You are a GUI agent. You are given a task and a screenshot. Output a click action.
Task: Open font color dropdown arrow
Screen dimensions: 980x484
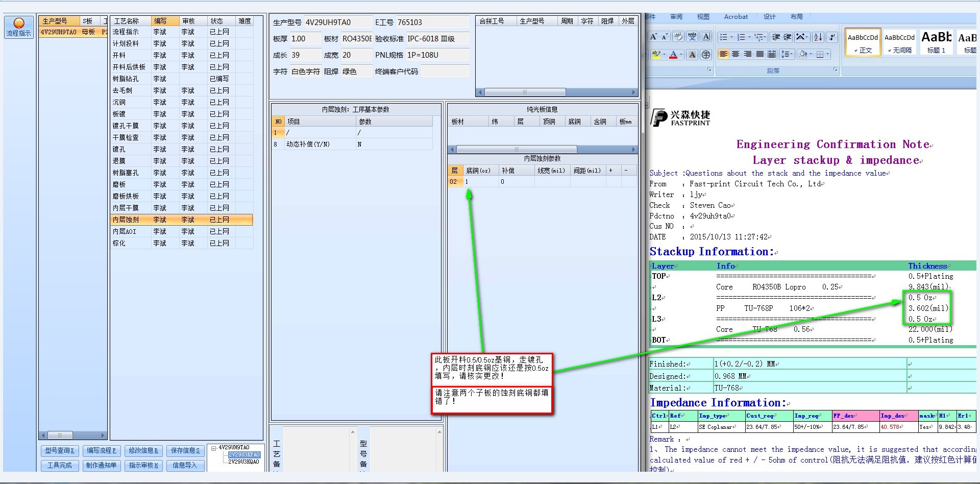point(681,54)
